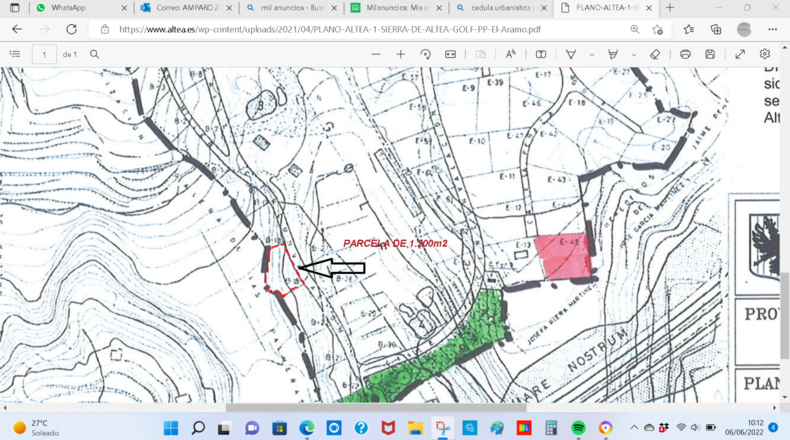
Task: Open Edge settings and more menu
Action: point(772,29)
